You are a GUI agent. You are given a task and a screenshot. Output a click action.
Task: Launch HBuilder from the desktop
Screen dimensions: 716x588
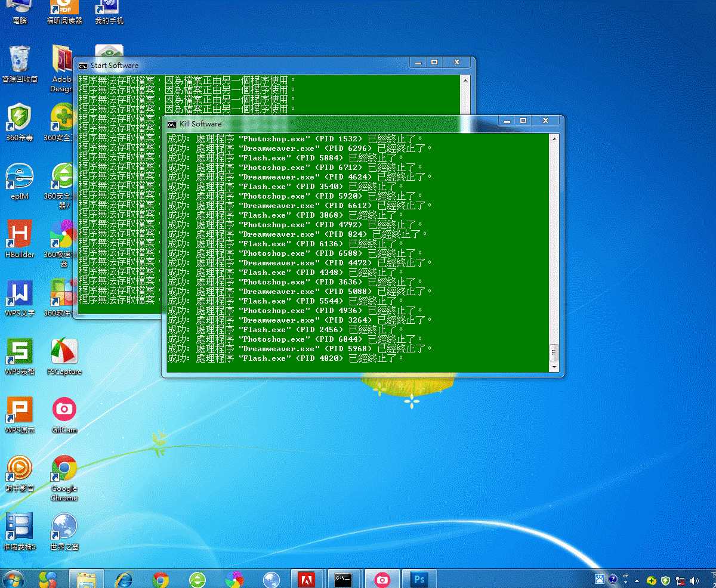[20, 239]
